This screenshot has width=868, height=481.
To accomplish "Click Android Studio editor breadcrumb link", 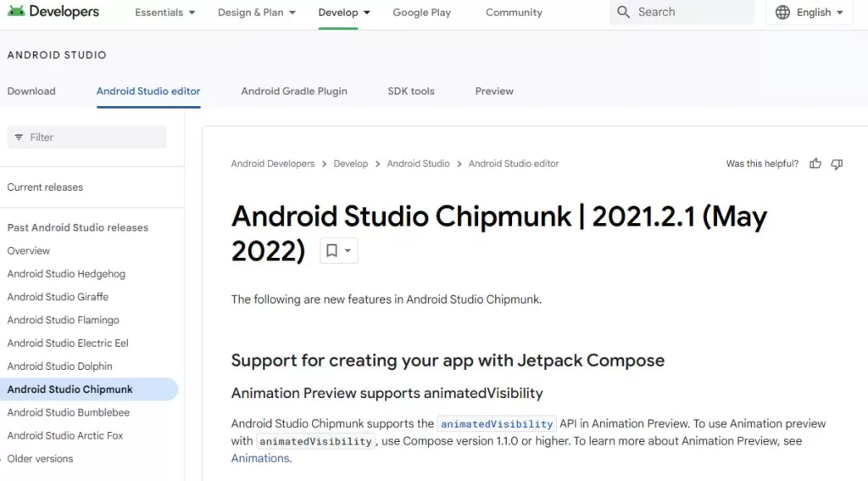I will pyautogui.click(x=514, y=164).
